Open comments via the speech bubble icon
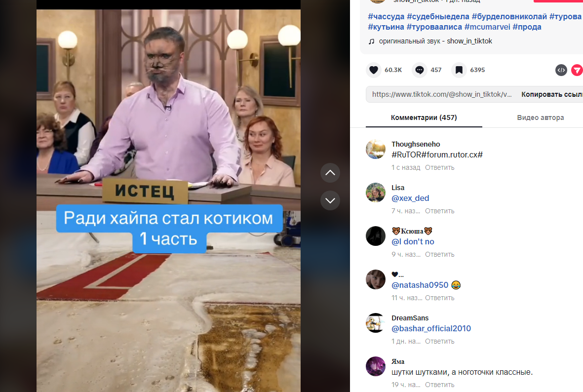 (x=420, y=70)
